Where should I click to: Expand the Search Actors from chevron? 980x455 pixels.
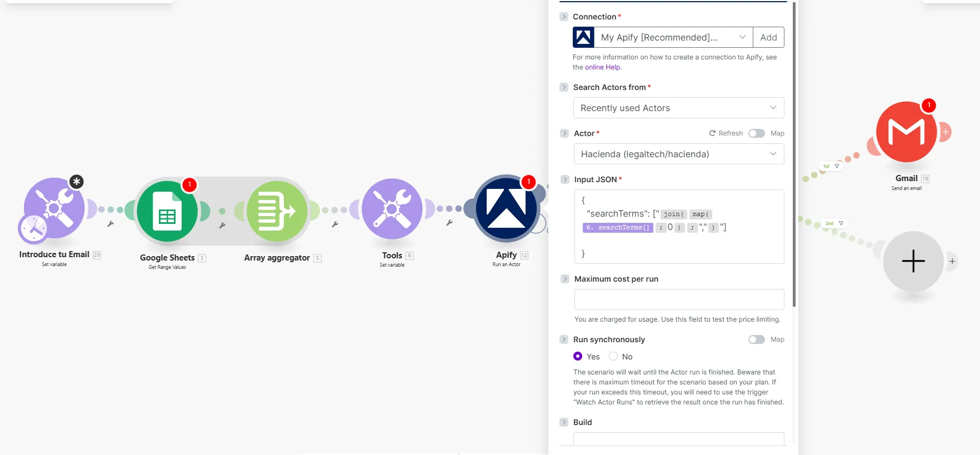pyautogui.click(x=564, y=87)
